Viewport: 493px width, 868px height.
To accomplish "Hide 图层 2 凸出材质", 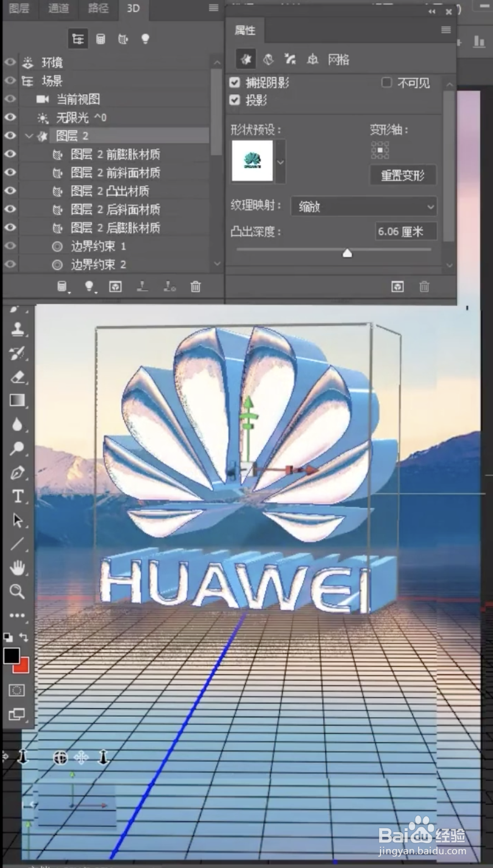I will coord(10,191).
